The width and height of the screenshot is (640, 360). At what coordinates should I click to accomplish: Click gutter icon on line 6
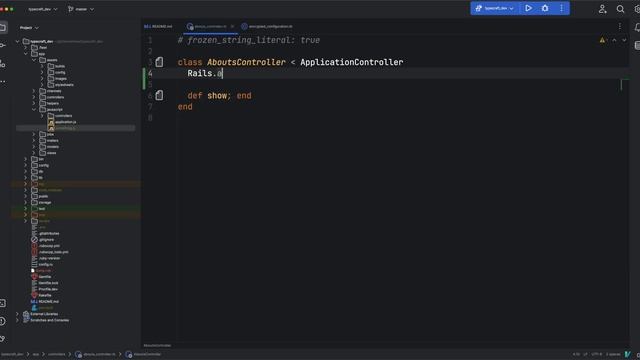[x=159, y=96]
